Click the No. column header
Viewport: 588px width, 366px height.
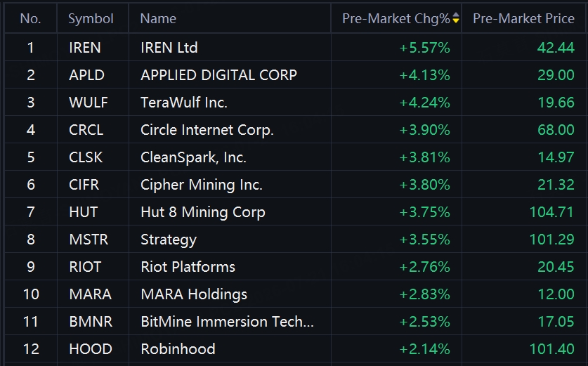click(30, 18)
